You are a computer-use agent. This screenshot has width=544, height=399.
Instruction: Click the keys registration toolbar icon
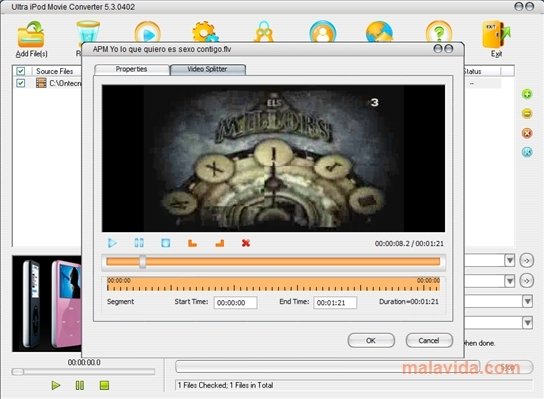264,32
